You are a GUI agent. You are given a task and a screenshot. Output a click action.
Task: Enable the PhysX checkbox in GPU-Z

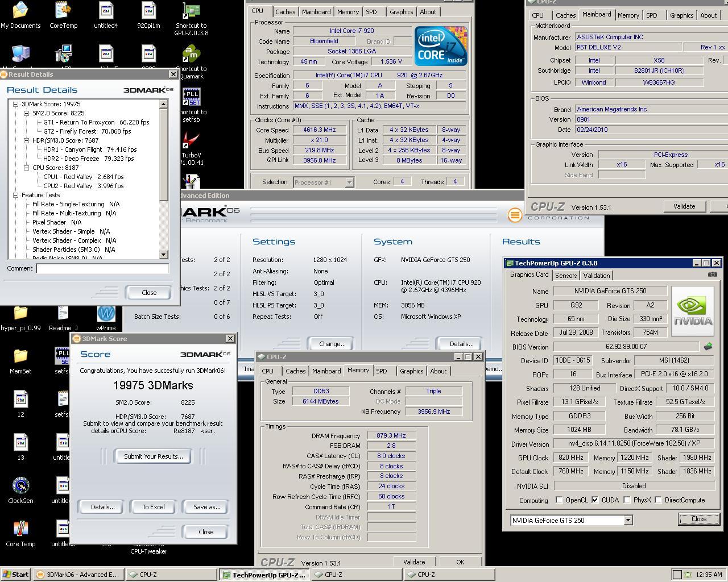pyautogui.click(x=627, y=500)
